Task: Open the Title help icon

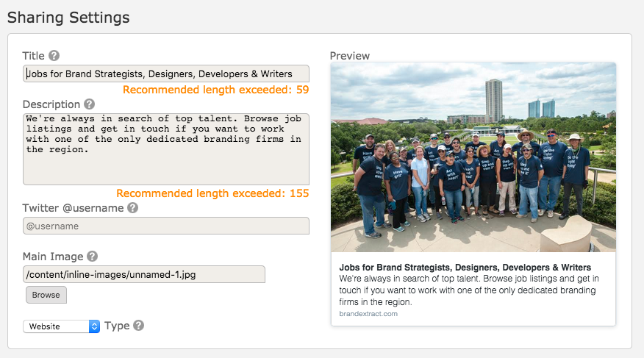Action: [54, 55]
